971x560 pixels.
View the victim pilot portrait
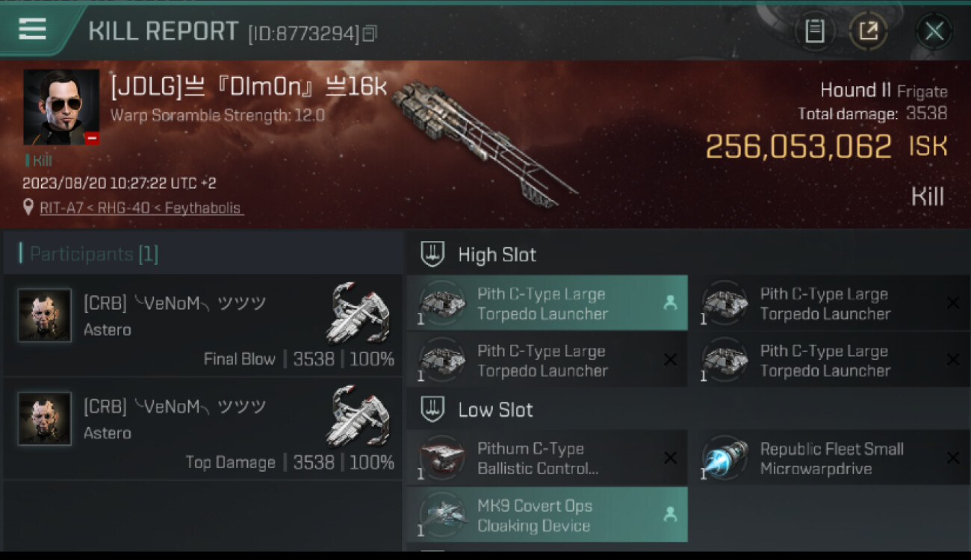tap(61, 108)
